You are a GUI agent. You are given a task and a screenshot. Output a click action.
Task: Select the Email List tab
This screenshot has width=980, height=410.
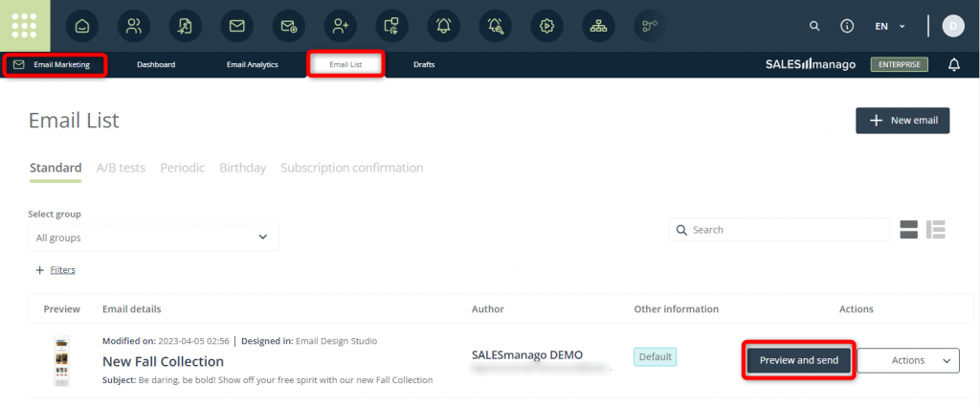click(x=345, y=64)
